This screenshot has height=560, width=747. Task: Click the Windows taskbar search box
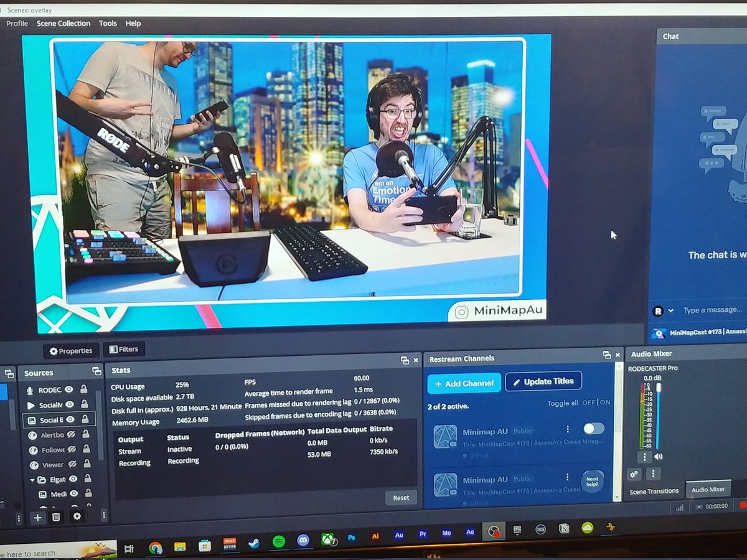point(57,550)
